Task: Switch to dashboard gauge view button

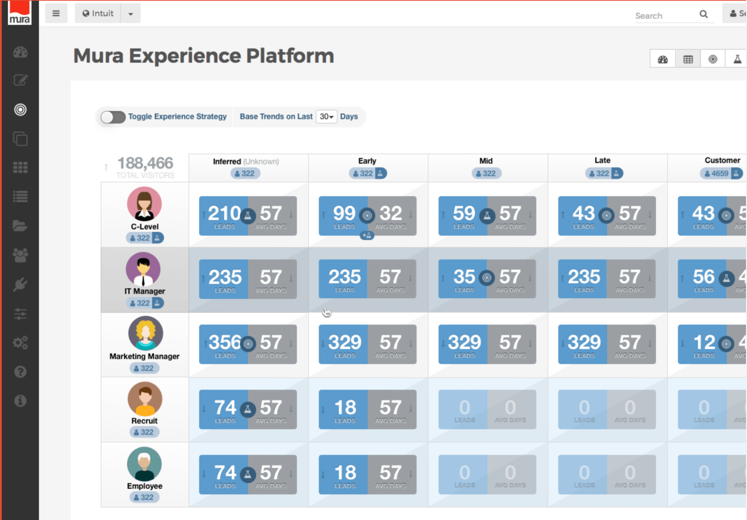Action: [x=663, y=59]
